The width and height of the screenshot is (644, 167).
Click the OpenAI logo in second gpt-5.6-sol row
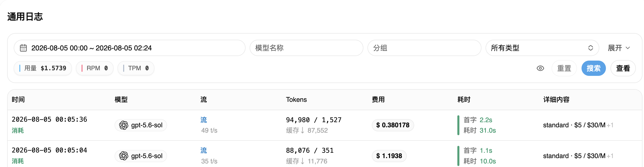[124, 156]
